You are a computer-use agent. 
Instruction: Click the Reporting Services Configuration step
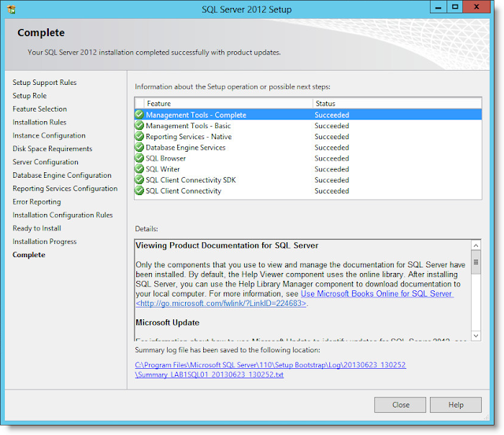[x=65, y=189]
